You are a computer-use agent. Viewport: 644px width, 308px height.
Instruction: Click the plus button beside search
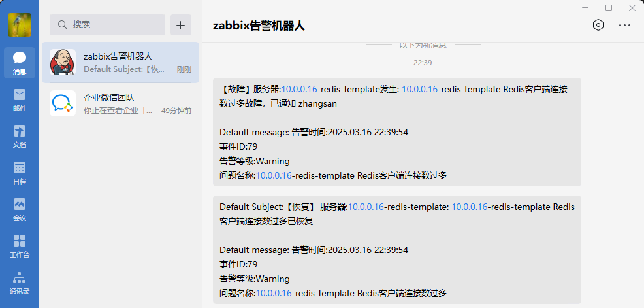pos(181,25)
